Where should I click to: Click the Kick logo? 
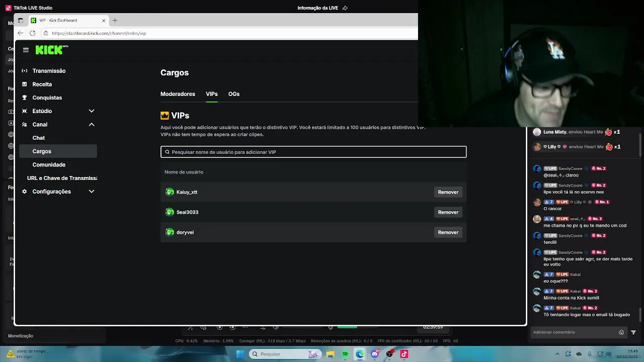[51, 50]
